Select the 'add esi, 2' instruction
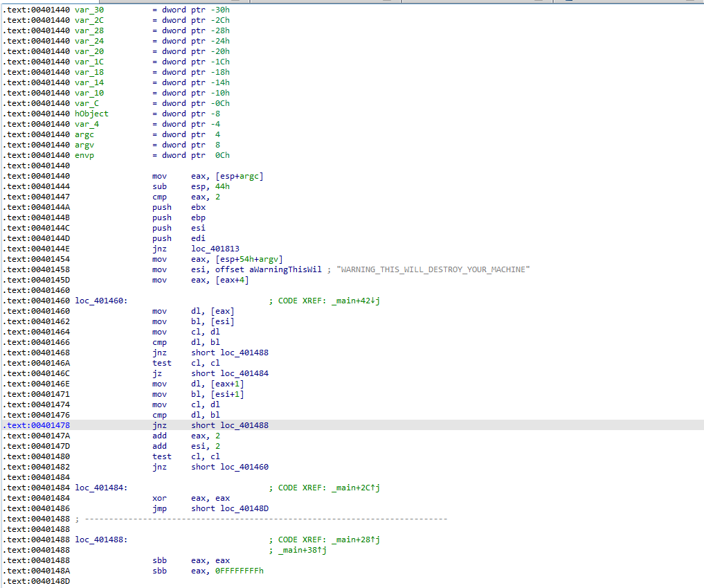Viewport: 704px width, 588px height. click(186, 446)
